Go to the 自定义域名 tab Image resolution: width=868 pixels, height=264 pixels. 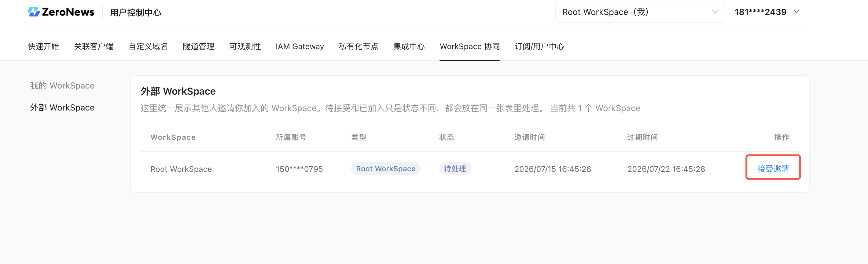tap(148, 46)
